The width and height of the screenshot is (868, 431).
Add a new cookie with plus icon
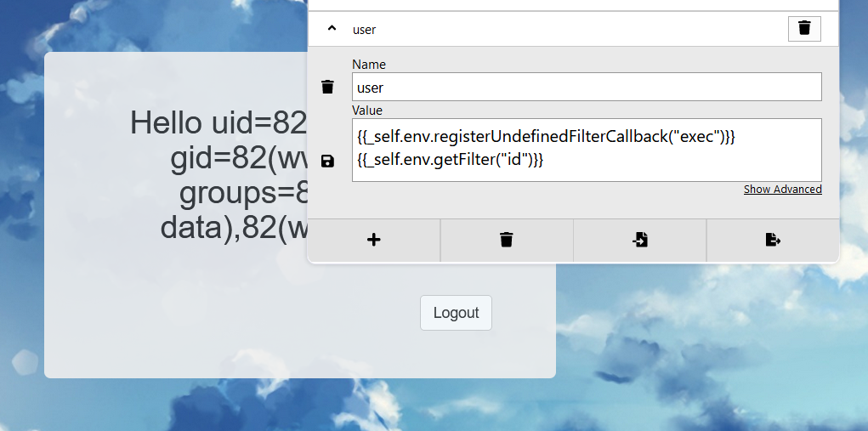click(374, 240)
